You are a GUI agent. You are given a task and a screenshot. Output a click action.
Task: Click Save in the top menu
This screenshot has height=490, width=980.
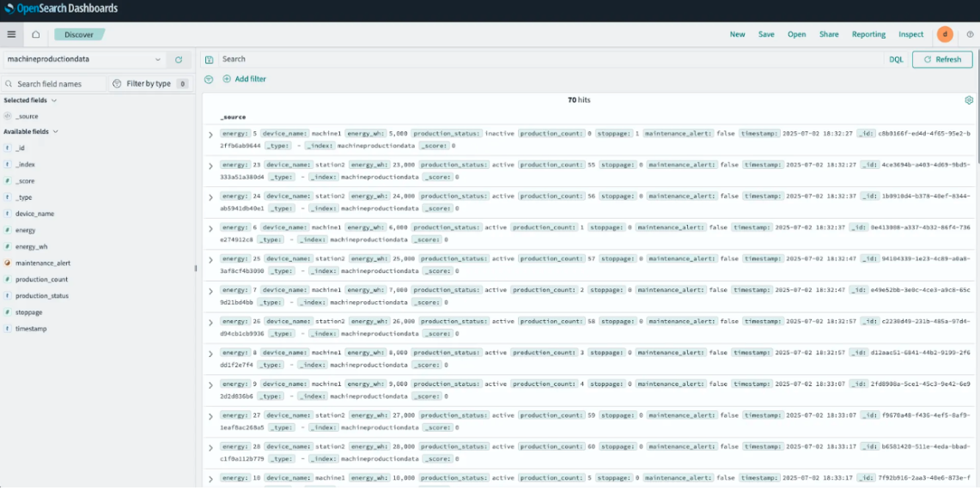(766, 34)
